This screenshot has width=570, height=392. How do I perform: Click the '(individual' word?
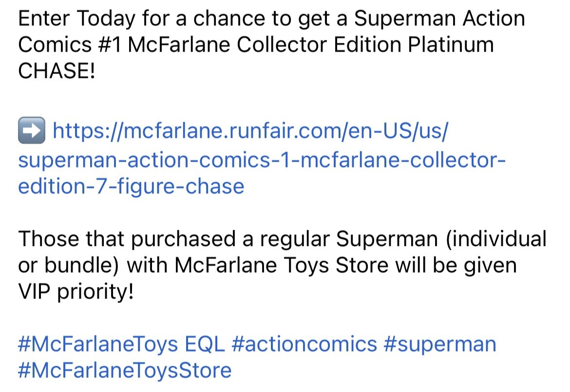click(x=496, y=239)
